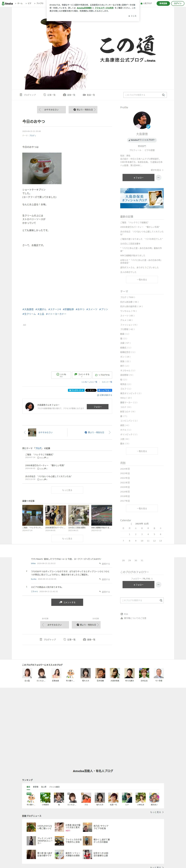Click the いいね smiley button
The image size is (186, 868).
point(61,375)
